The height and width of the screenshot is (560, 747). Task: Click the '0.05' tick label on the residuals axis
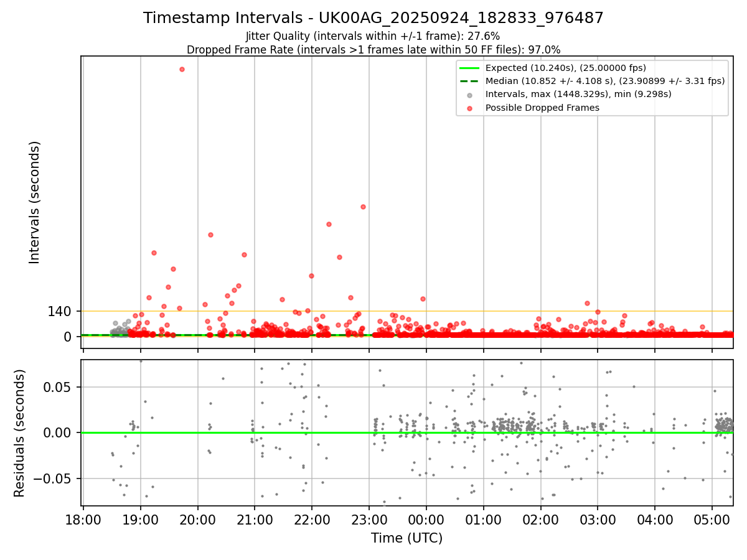[57, 387]
